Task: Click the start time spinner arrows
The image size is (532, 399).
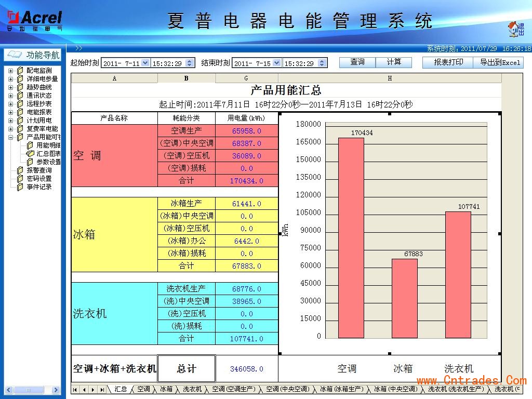Action: [x=190, y=63]
